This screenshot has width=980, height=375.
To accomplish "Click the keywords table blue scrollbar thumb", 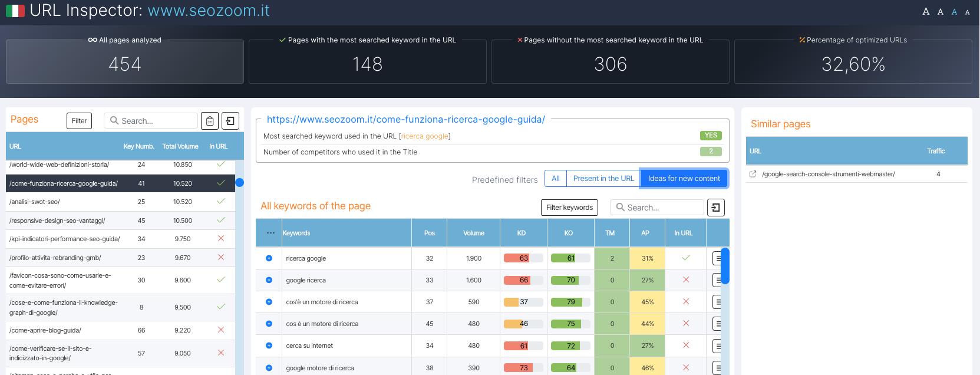I will pos(725,266).
